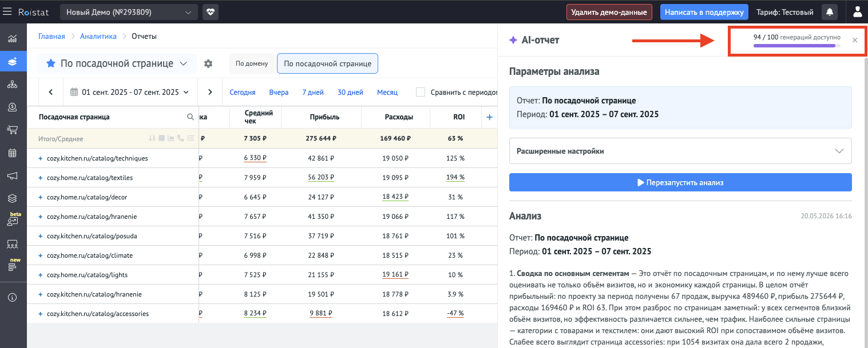The image size is (868, 348).
Task: Click the generations available progress bar
Action: click(796, 45)
